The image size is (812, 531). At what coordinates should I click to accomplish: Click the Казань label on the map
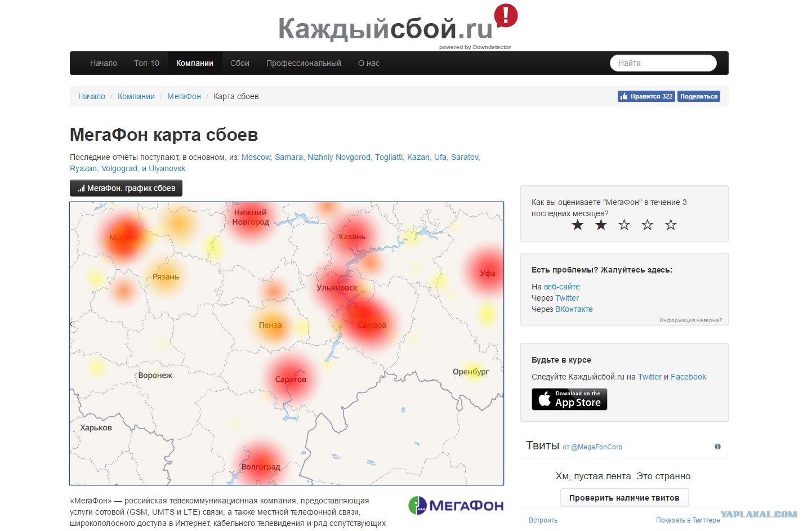tap(352, 237)
